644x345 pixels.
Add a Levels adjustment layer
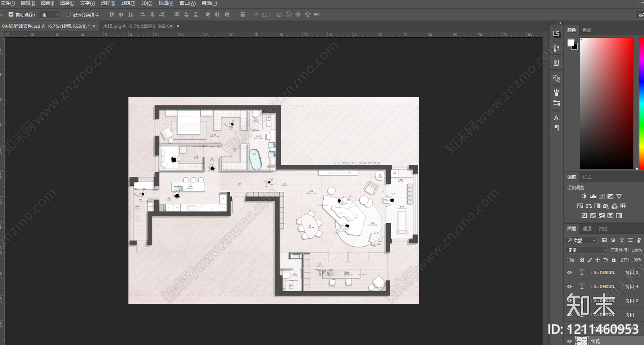click(x=593, y=196)
